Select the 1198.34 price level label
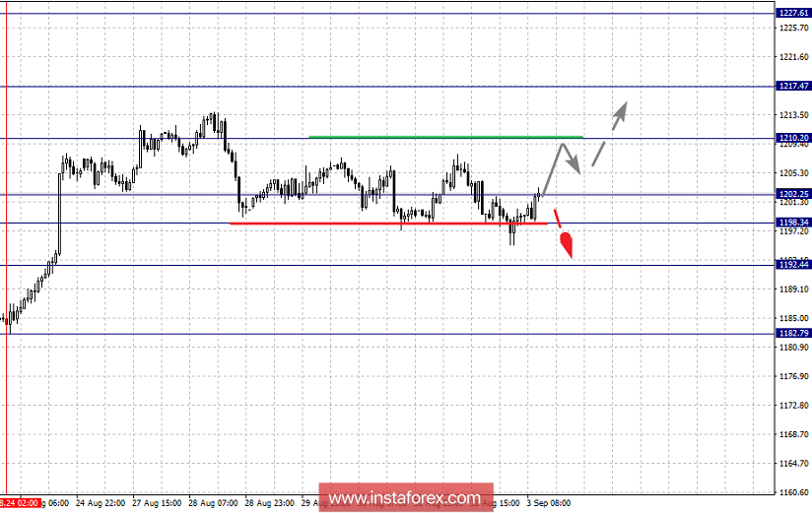This screenshot has height=513, width=812. point(793,223)
